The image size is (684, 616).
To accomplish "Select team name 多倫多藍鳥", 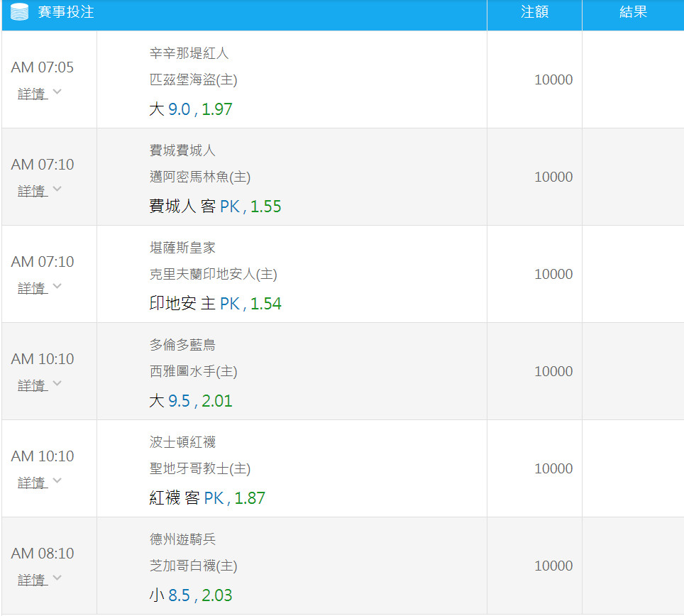I will point(182,345).
